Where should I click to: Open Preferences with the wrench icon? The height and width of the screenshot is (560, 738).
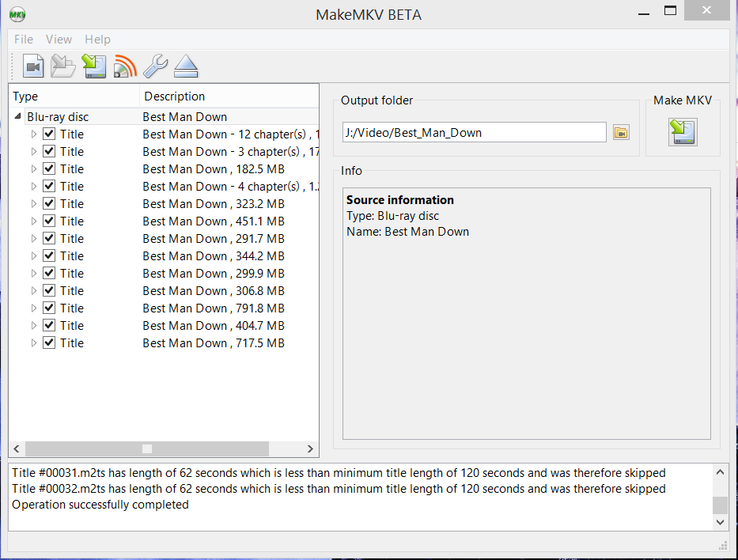pos(155,66)
